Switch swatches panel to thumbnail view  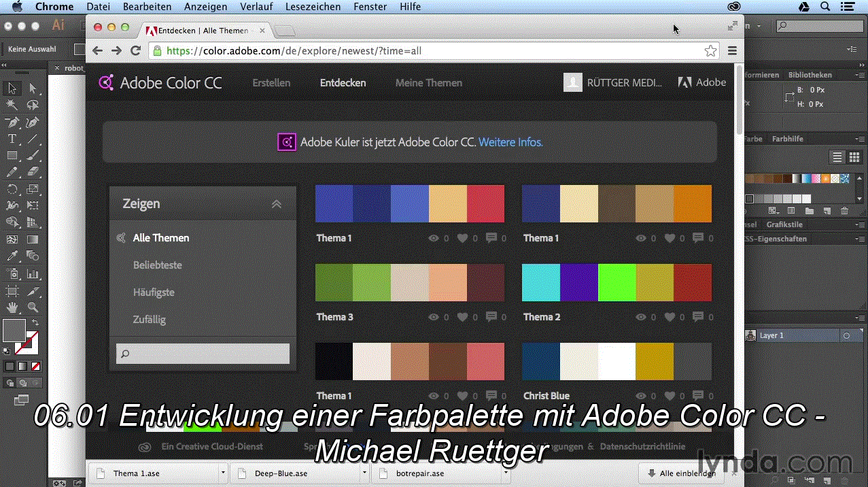[x=854, y=157]
